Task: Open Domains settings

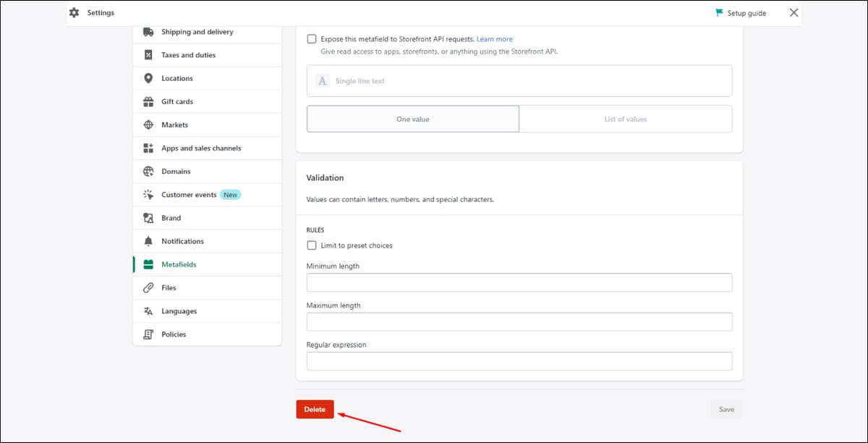Action: pyautogui.click(x=207, y=172)
